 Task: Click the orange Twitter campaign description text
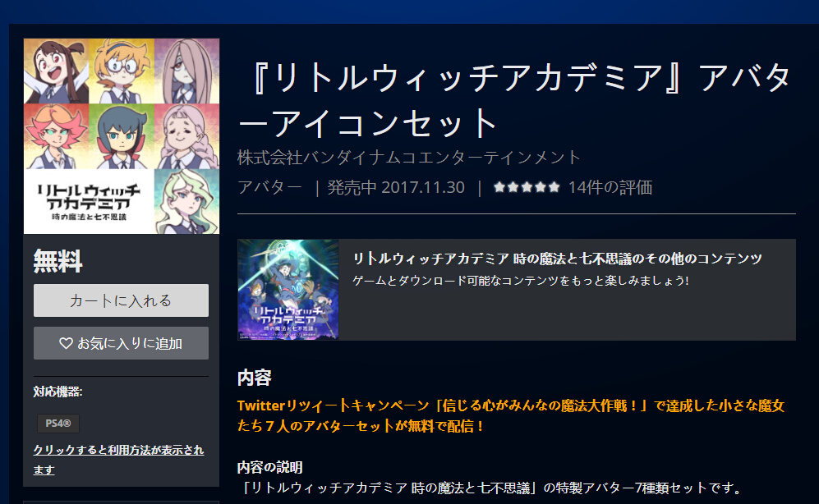pos(511,415)
